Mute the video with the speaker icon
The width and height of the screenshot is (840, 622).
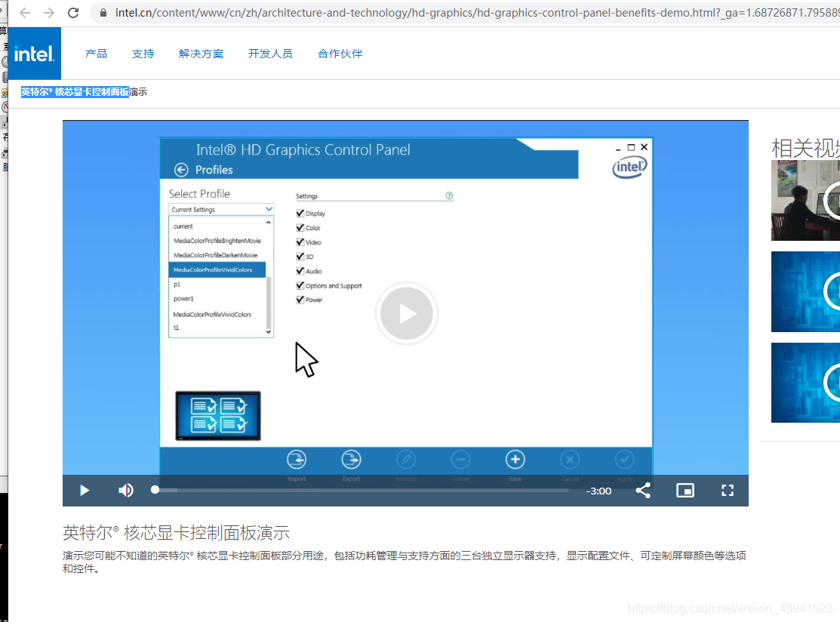[x=126, y=490]
